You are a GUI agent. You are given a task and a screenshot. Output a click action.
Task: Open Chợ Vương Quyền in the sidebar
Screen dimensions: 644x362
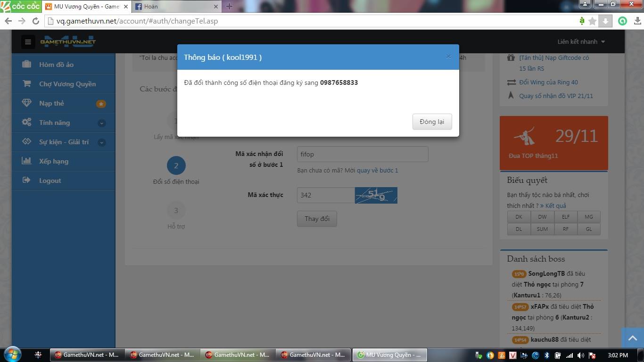coord(63,84)
